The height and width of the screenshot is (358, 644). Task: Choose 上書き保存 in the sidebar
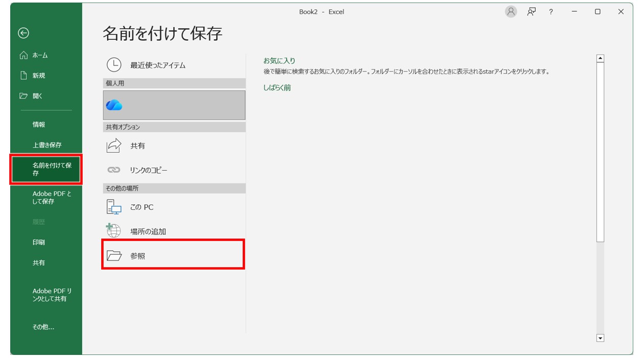tap(46, 145)
